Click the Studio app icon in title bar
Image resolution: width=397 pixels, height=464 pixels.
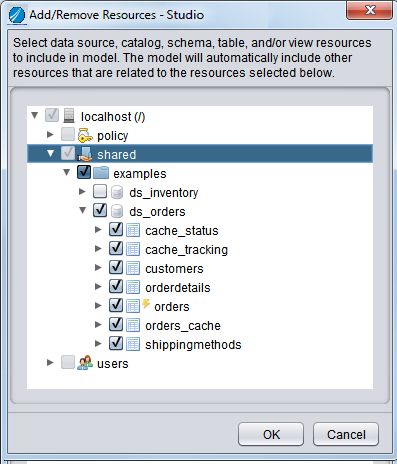pyautogui.click(x=17, y=15)
